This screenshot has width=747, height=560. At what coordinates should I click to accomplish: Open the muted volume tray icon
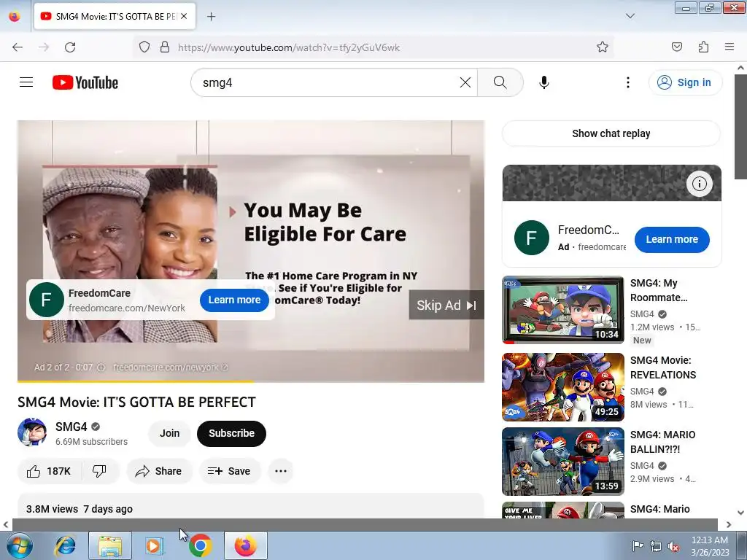673,546
